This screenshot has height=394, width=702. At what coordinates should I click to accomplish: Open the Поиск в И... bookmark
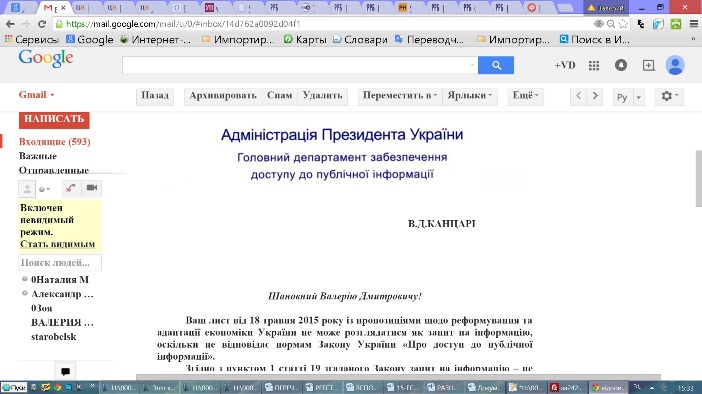click(x=595, y=40)
